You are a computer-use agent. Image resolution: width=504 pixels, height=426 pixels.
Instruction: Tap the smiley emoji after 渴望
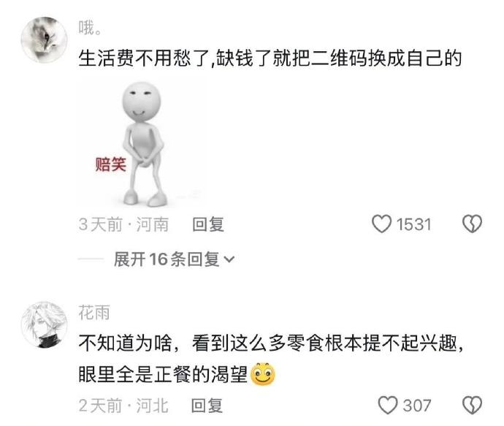coord(263,374)
